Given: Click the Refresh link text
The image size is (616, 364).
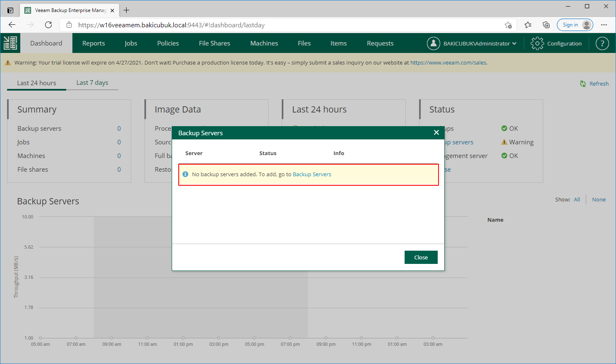Looking at the screenshot, I should pos(599,84).
